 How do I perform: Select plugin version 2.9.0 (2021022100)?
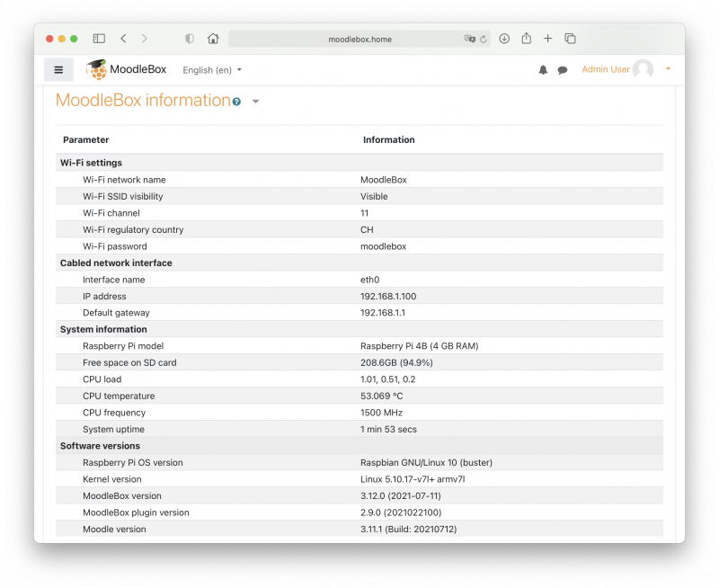(400, 512)
